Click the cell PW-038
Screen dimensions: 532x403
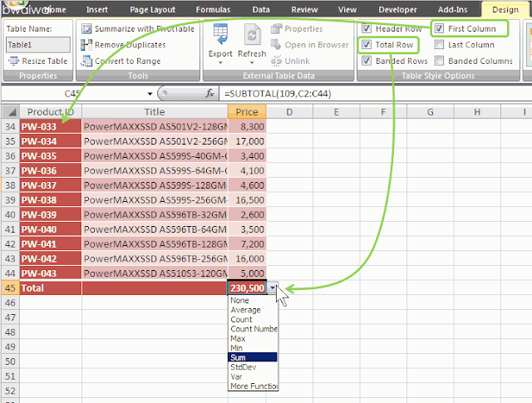pos(51,199)
